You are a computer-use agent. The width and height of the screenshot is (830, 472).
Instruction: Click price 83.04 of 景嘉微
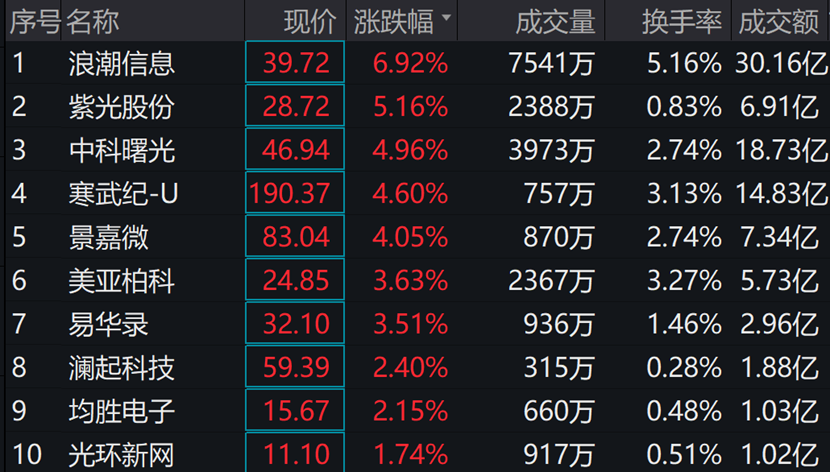296,237
